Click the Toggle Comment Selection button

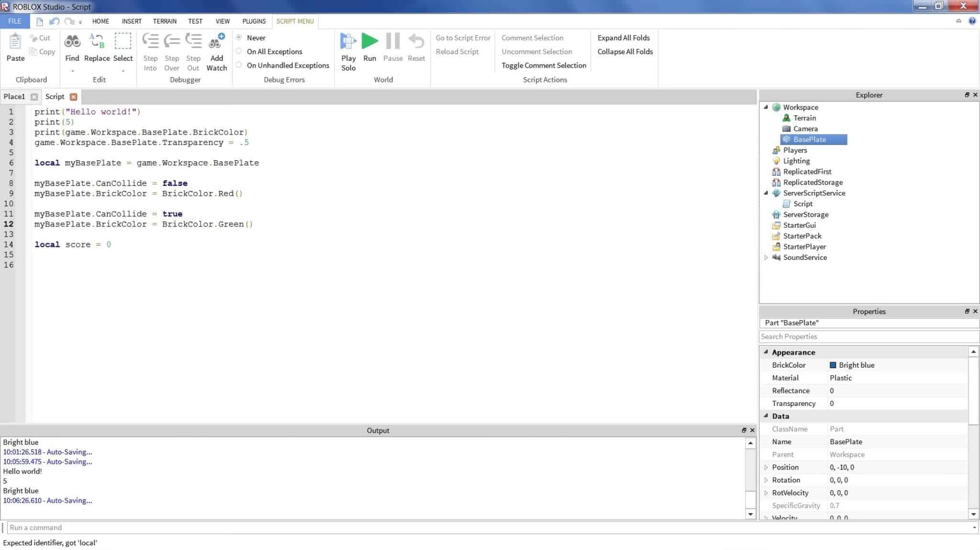544,65
